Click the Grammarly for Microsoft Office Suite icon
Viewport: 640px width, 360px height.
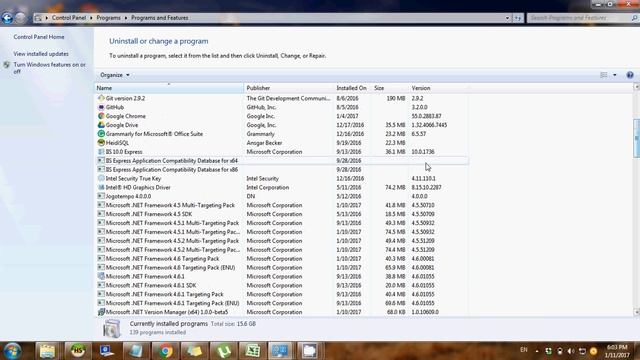click(101, 134)
